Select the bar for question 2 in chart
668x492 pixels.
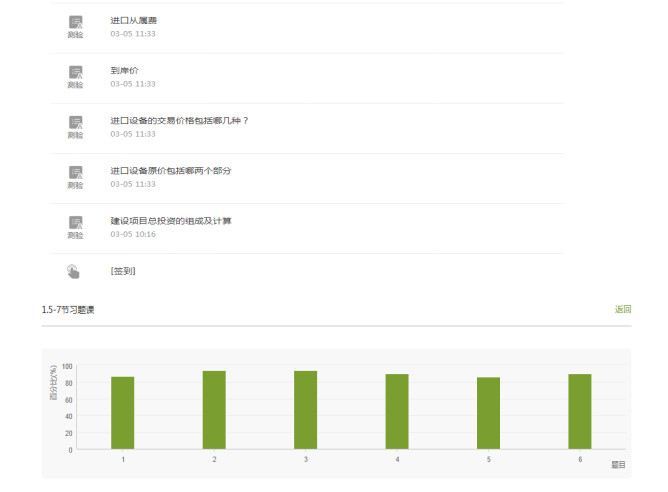click(x=214, y=410)
